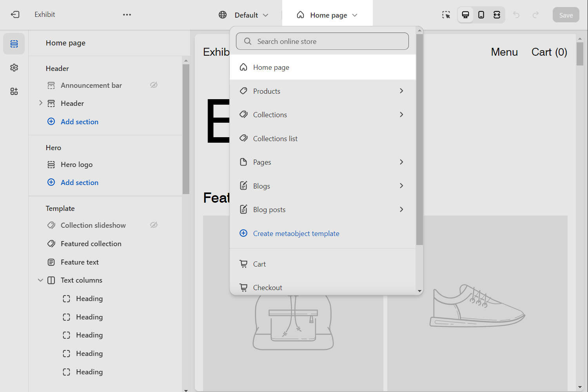
Task: Click the Pages document icon
Action: [243, 162]
